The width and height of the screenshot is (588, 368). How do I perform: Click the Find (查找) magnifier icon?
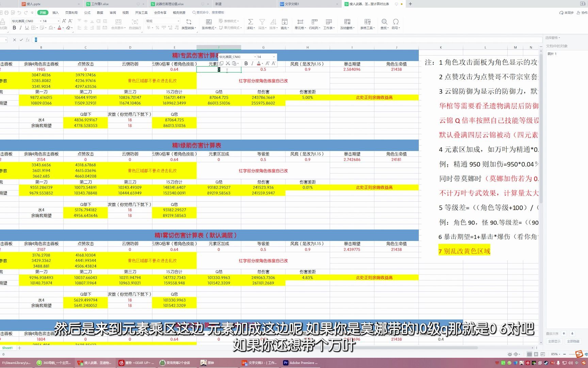384,21
